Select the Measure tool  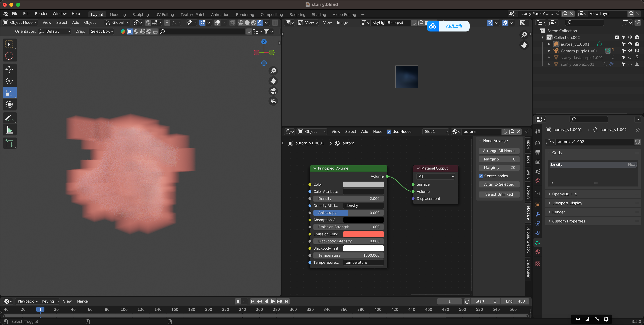(9, 130)
